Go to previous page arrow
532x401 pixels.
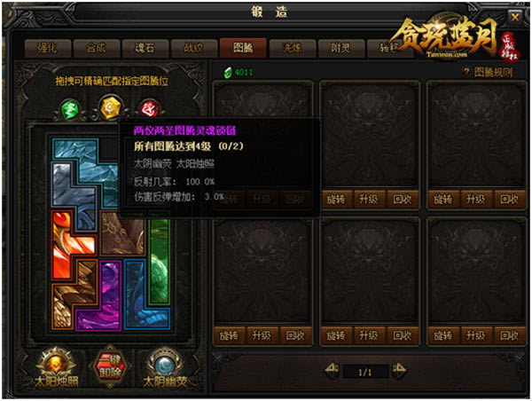(x=332, y=371)
